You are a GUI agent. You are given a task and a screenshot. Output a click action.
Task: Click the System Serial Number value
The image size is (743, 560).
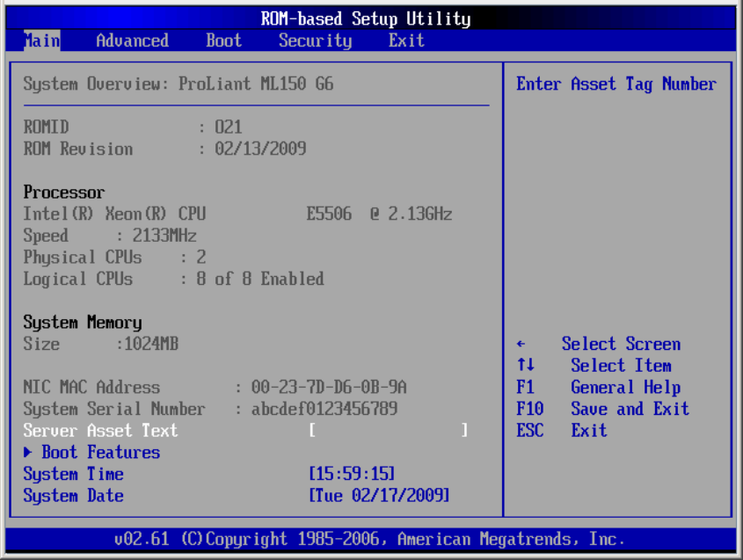pyautogui.click(x=324, y=409)
